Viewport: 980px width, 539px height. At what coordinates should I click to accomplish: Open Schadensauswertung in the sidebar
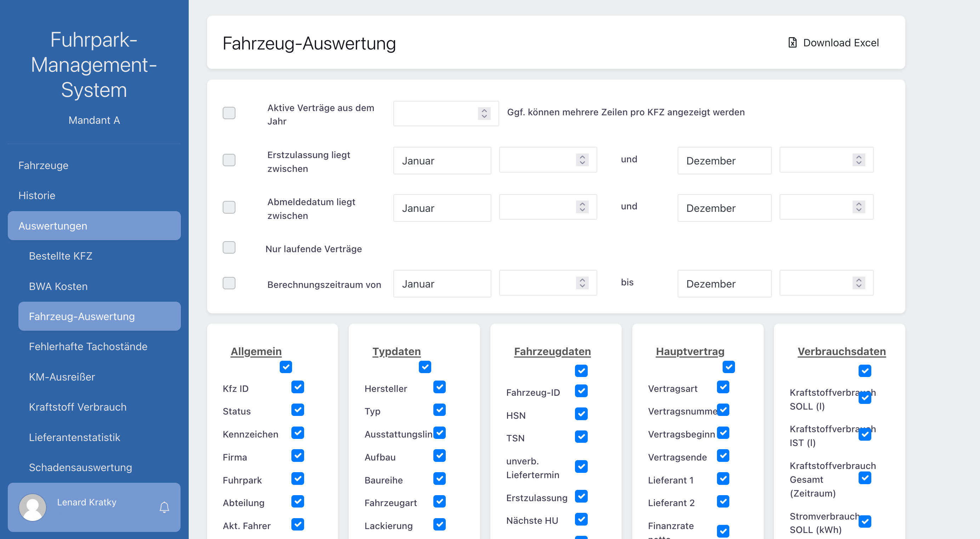click(80, 467)
